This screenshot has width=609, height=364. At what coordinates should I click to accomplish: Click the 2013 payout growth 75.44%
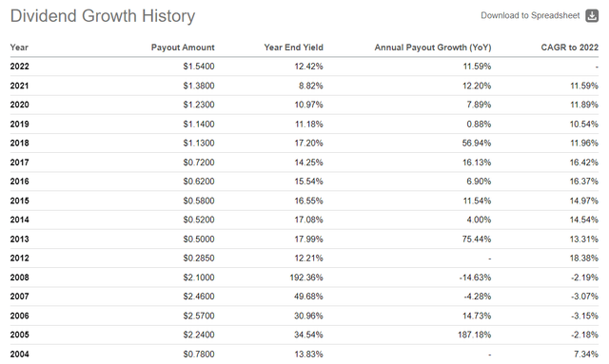[x=477, y=239]
